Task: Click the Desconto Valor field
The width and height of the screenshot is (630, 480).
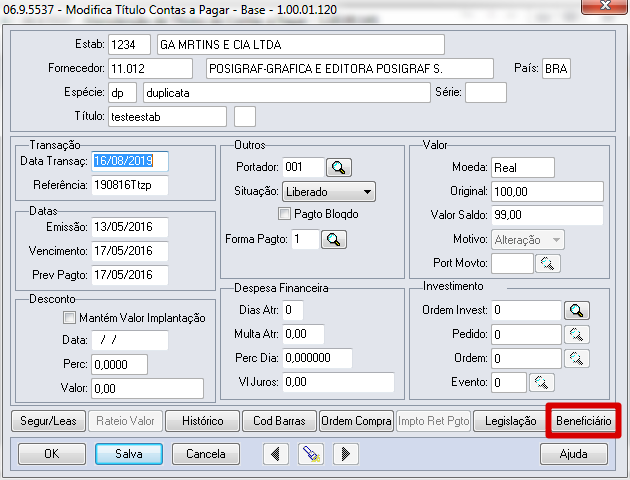Action: (147, 388)
